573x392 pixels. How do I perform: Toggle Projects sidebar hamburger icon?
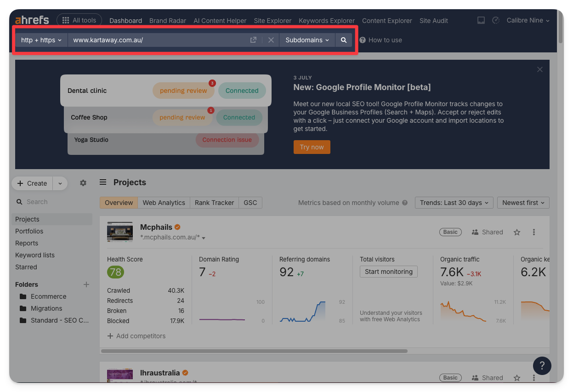tap(103, 182)
